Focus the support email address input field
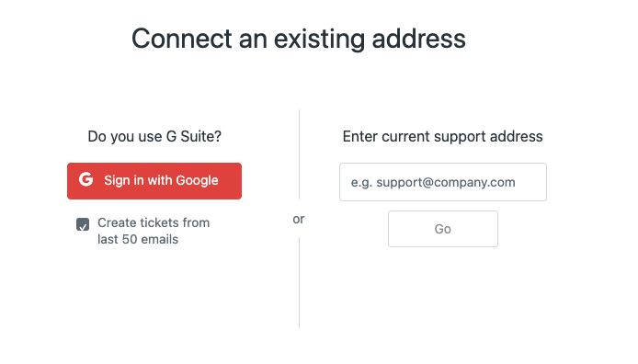The height and width of the screenshot is (364, 638). (443, 182)
